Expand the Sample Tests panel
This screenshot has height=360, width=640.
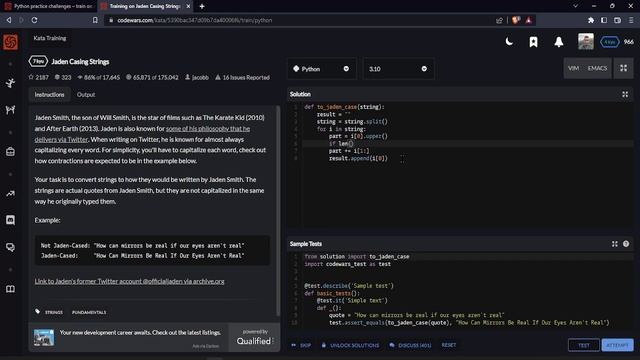[614, 244]
